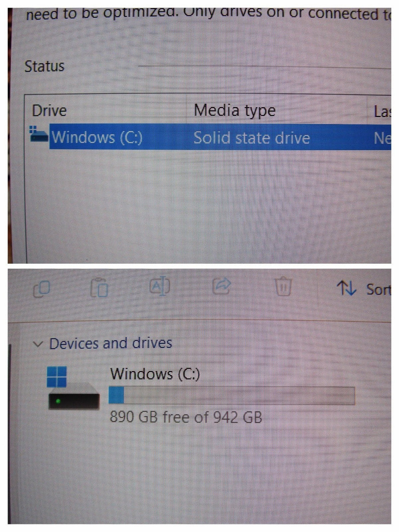Click the Media type column header
399x532 pixels.
point(235,111)
